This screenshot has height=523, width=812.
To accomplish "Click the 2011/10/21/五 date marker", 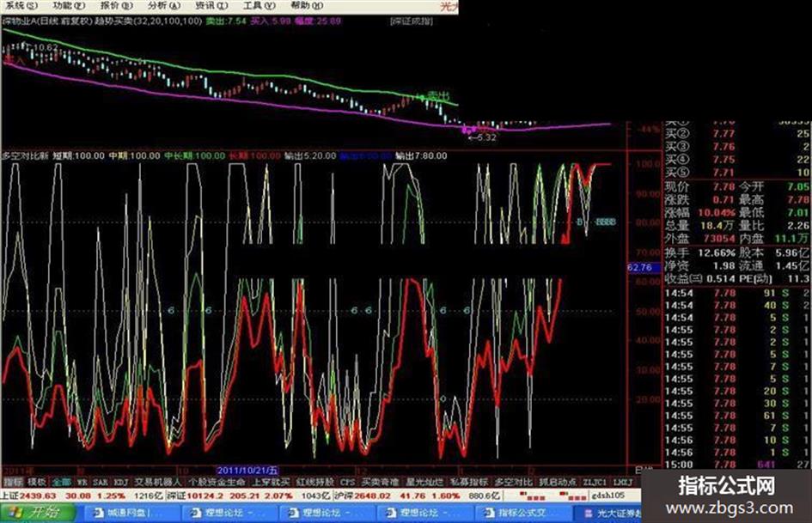I will tap(247, 471).
